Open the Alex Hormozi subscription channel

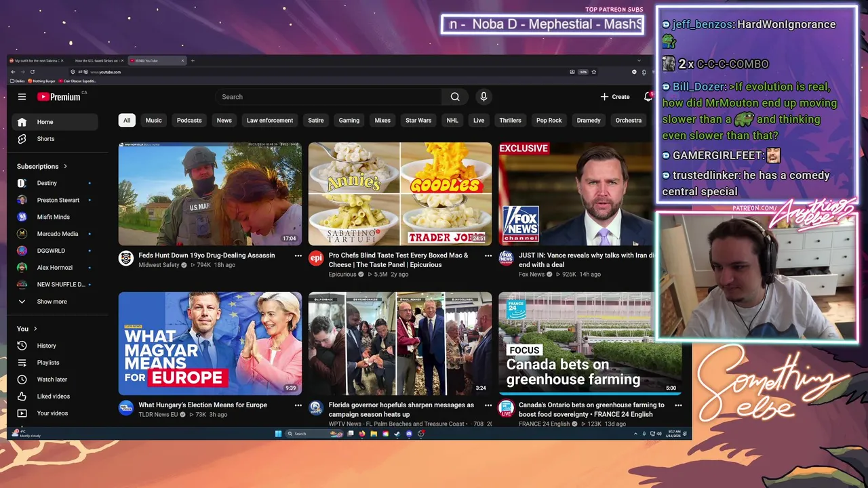point(55,268)
